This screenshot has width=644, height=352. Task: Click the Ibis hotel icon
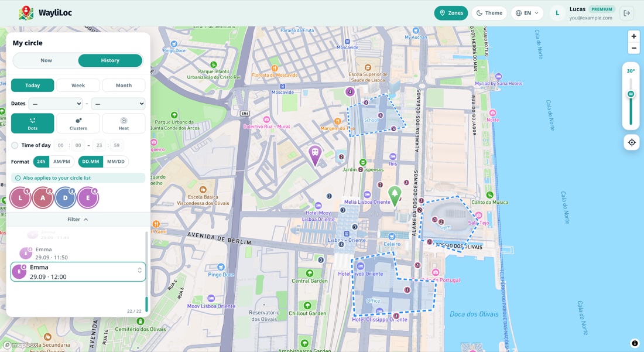coord(393,156)
